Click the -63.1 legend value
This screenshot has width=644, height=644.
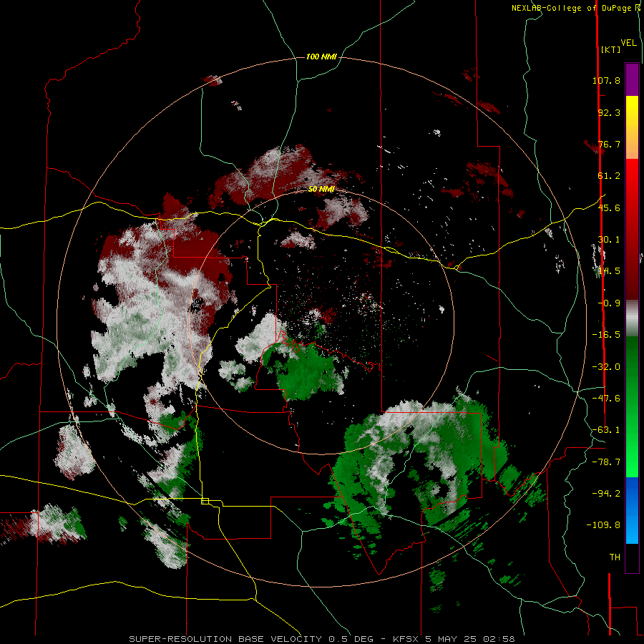[606, 430]
